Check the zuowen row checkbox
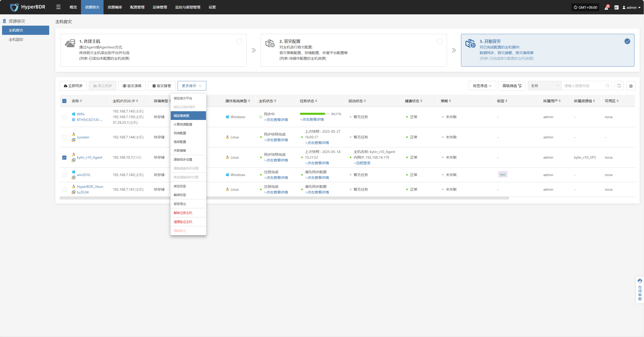This screenshot has height=337, width=644. click(64, 137)
